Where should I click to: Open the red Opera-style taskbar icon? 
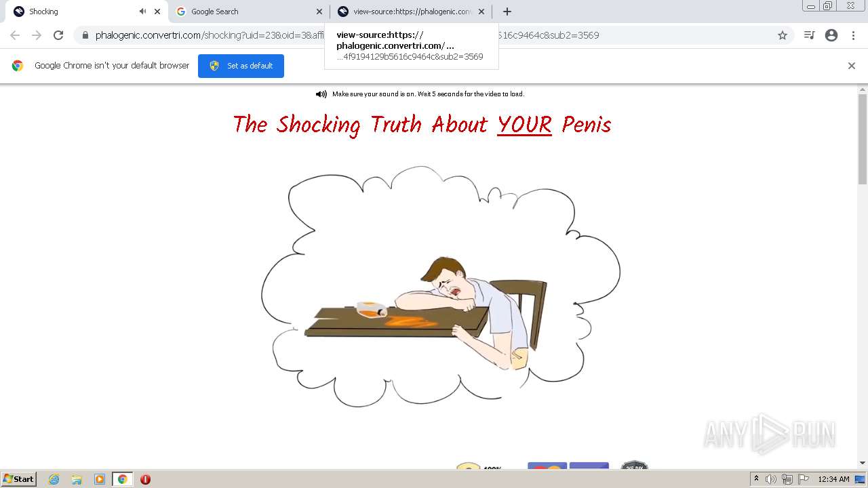pyautogui.click(x=145, y=479)
